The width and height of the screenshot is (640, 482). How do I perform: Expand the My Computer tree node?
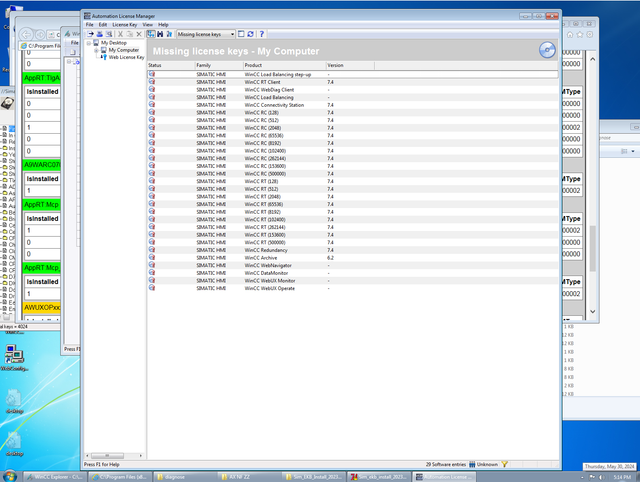click(96, 50)
